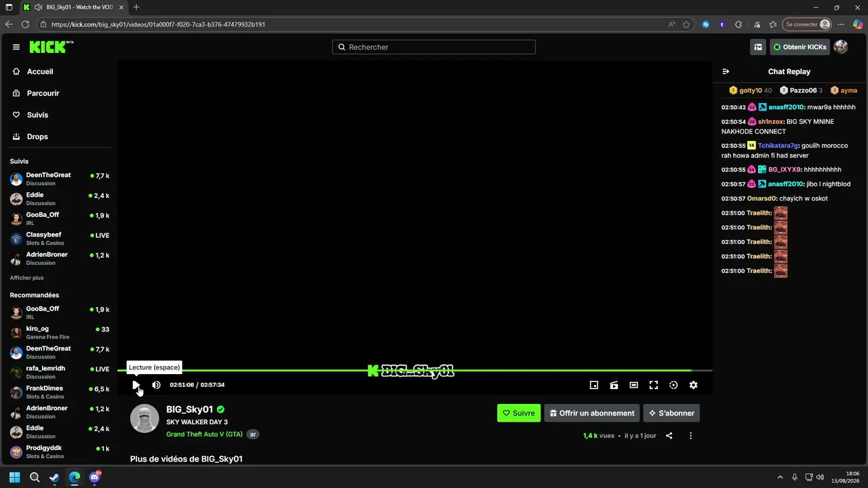Open a new browser tab
Viewport: 868px width, 488px height.
tap(136, 7)
